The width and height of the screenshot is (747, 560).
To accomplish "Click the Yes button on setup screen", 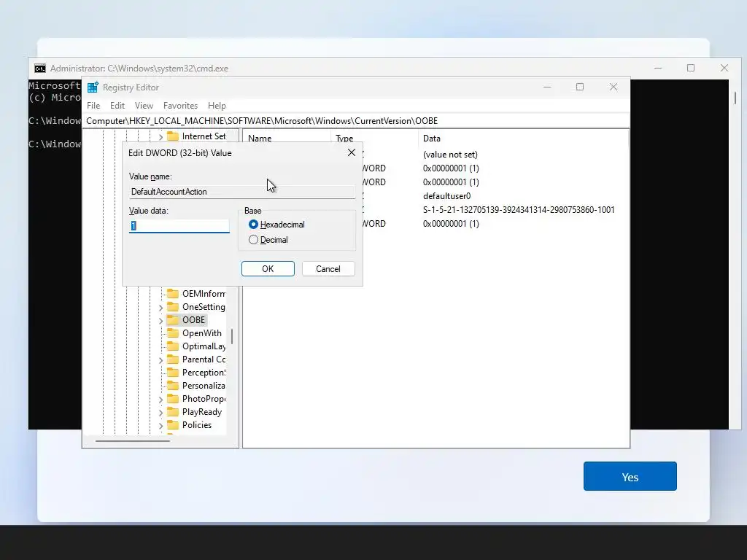I will 630,476.
